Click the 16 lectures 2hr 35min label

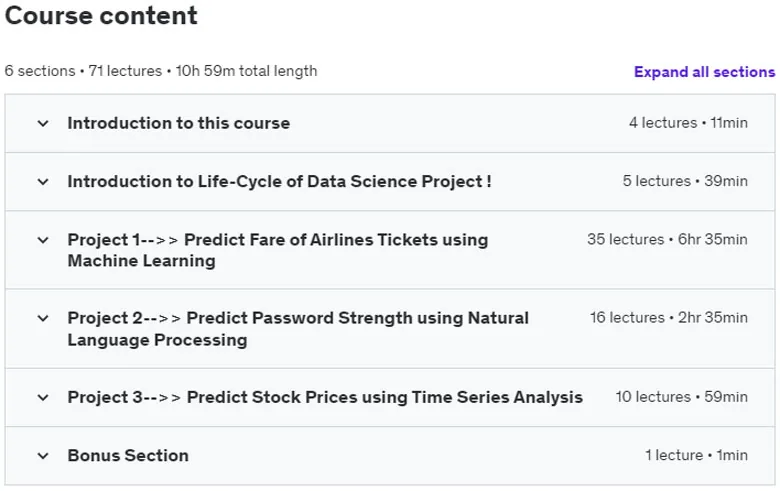[x=669, y=317]
